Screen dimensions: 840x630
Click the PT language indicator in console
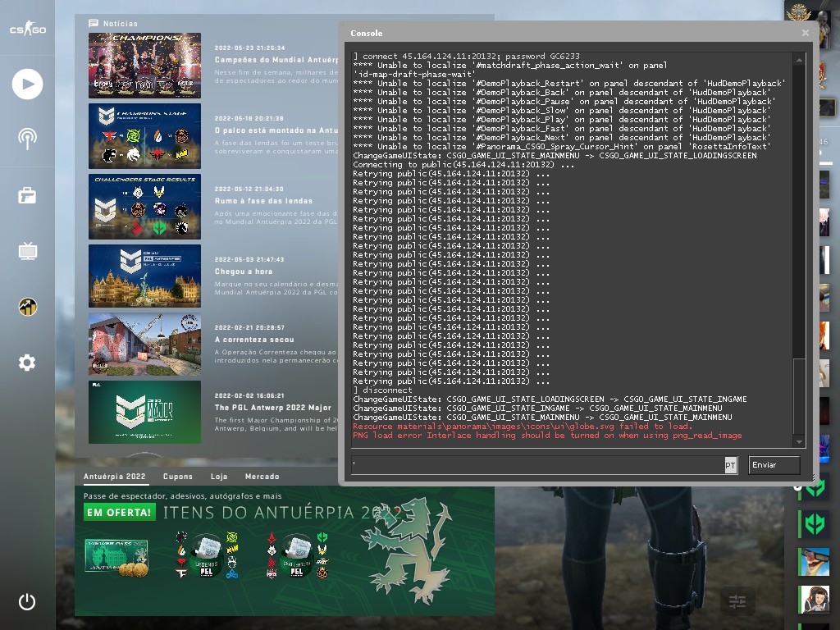click(x=731, y=465)
